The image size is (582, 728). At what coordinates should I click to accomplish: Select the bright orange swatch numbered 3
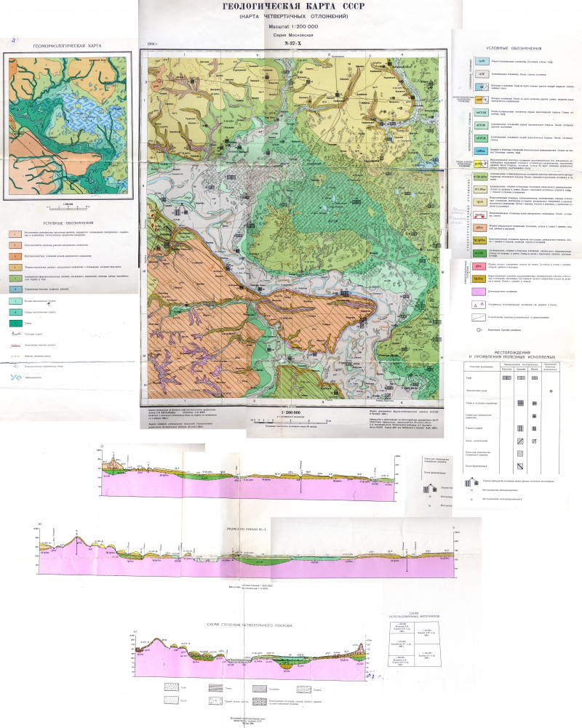pos(16,256)
